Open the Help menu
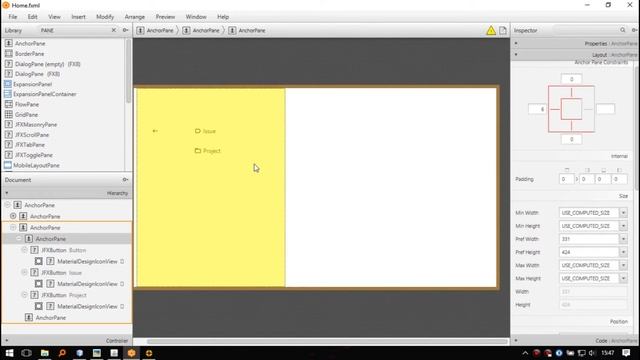 tap(223, 17)
